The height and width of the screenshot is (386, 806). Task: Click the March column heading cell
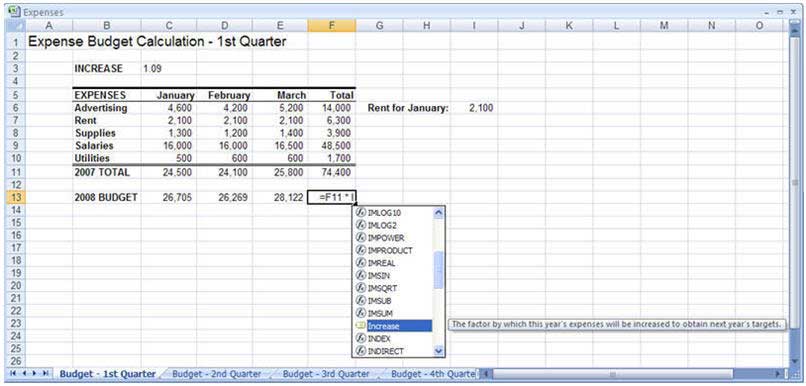click(280, 96)
